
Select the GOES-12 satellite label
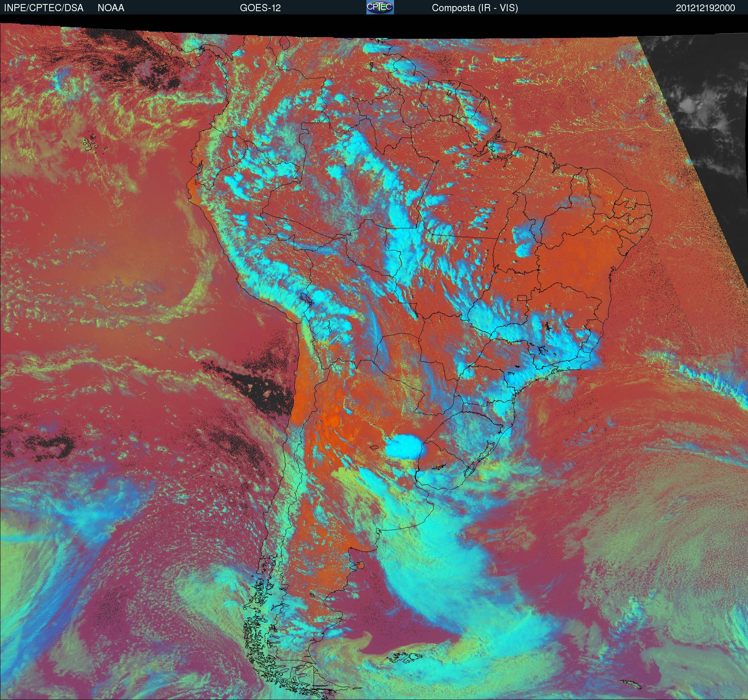click(260, 8)
